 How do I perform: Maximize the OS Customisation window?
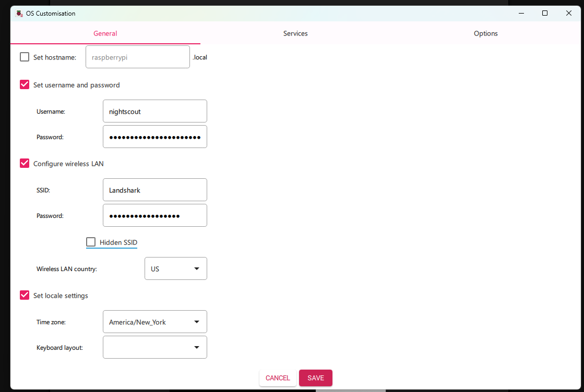(x=544, y=14)
